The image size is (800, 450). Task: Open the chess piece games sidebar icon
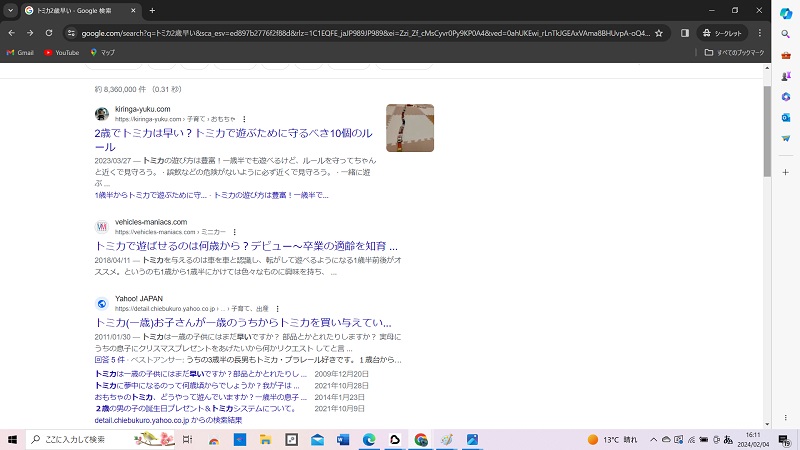pos(786,76)
